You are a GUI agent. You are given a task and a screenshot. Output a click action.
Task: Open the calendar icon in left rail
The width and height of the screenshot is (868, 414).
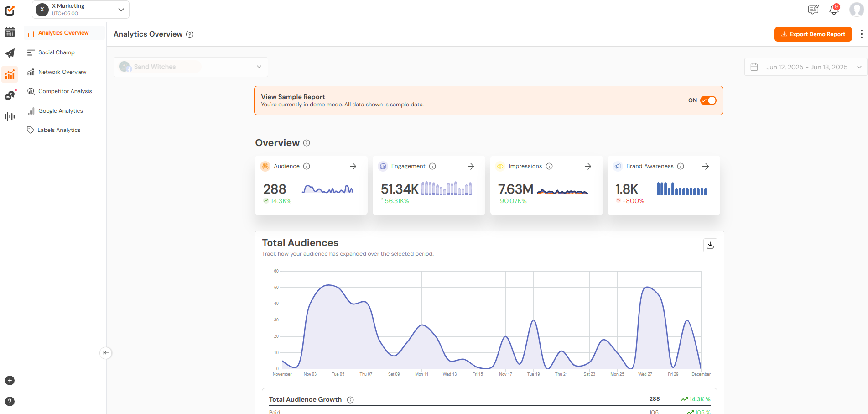point(10,32)
